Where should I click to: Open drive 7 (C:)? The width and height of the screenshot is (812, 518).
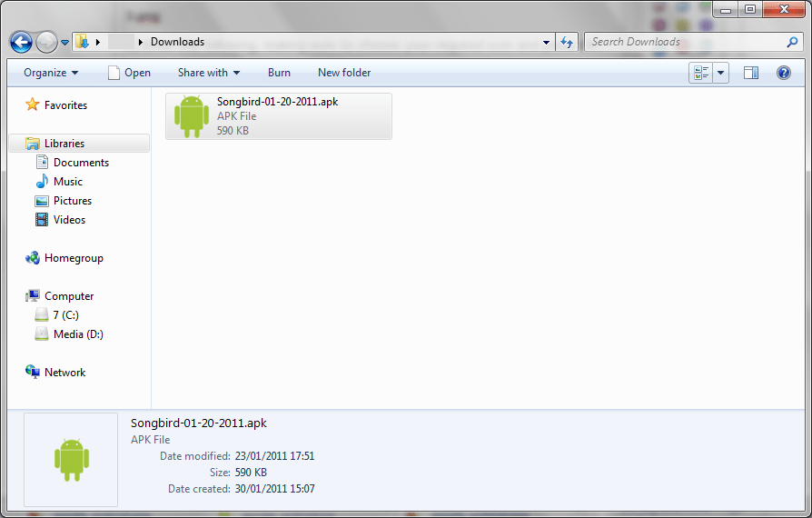point(65,315)
